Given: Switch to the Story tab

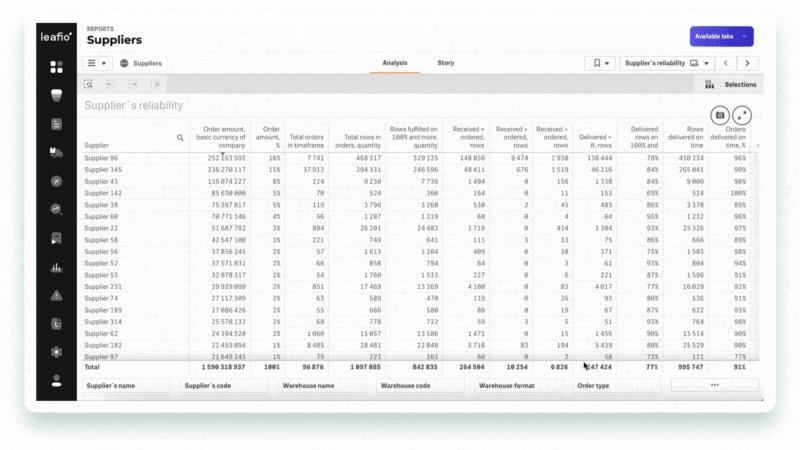Looking at the screenshot, I should [x=446, y=63].
